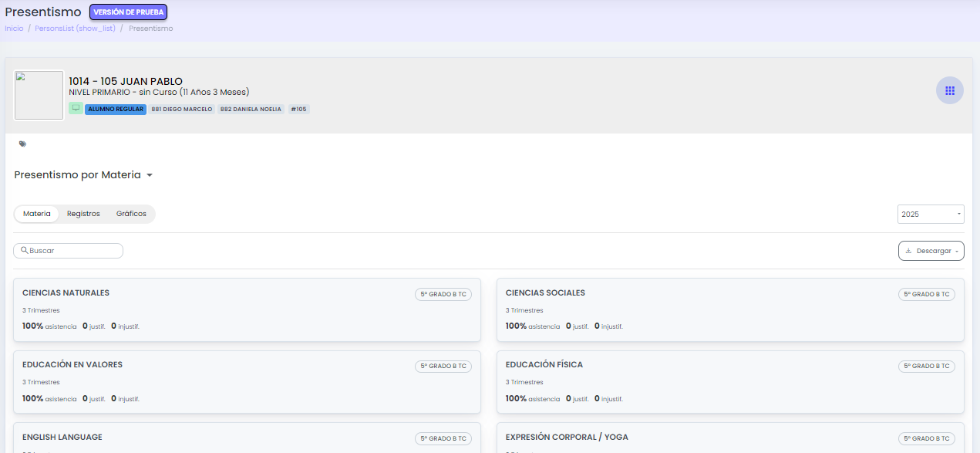This screenshot has width=980, height=453.
Task: Click 5º GRADO B TC badge on Educación Física
Action: click(927, 366)
